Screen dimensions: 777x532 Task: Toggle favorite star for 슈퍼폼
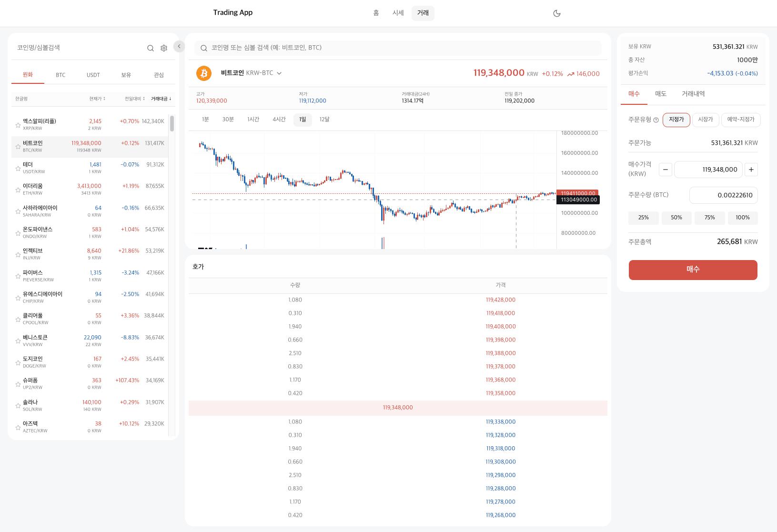coord(18,384)
